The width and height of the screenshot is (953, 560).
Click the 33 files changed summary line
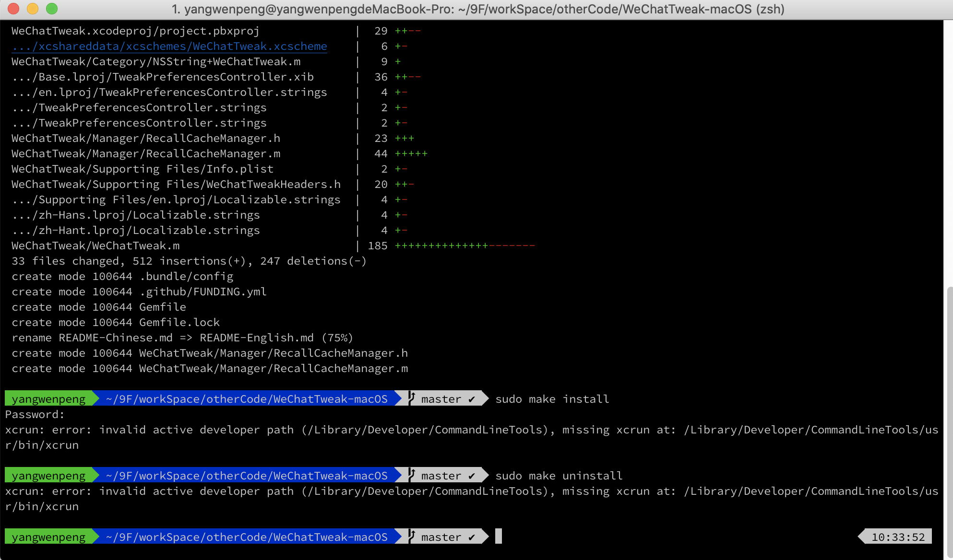coord(188,261)
